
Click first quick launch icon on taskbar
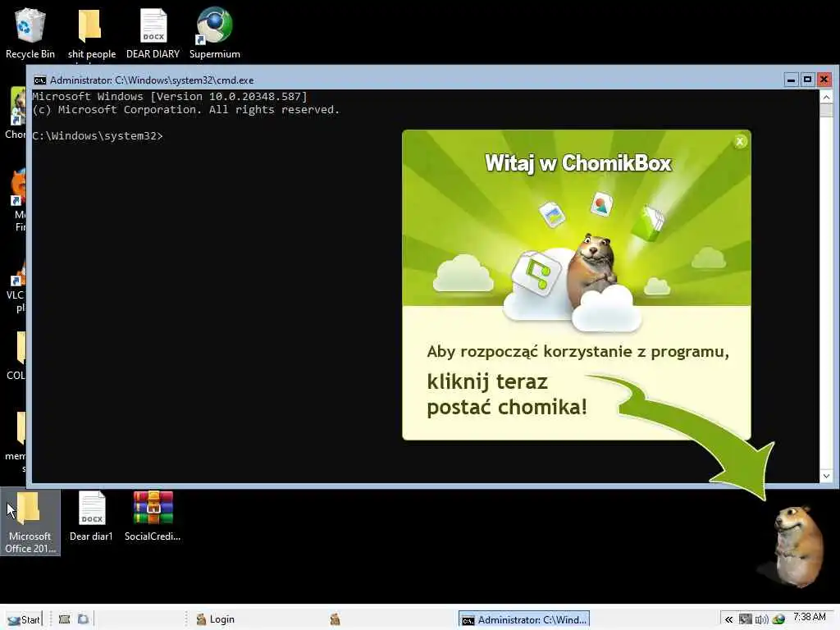64,619
